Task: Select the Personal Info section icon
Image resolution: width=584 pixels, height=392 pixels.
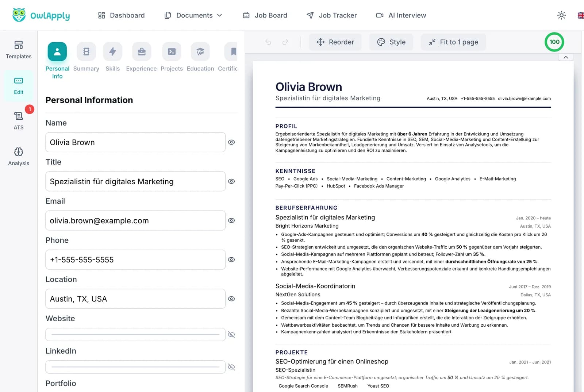Action: pos(57,51)
